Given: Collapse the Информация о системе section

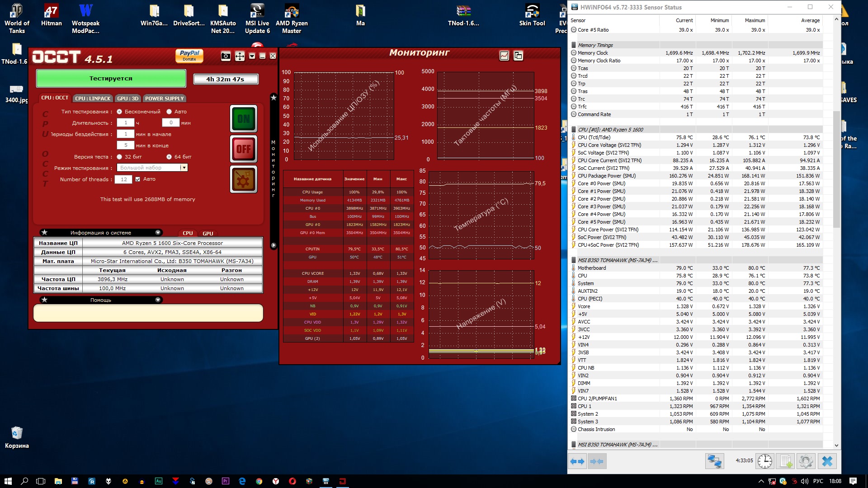Looking at the screenshot, I should click(158, 233).
